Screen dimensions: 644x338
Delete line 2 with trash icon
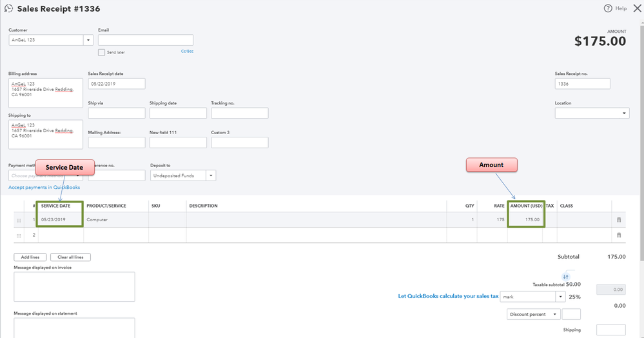click(618, 235)
